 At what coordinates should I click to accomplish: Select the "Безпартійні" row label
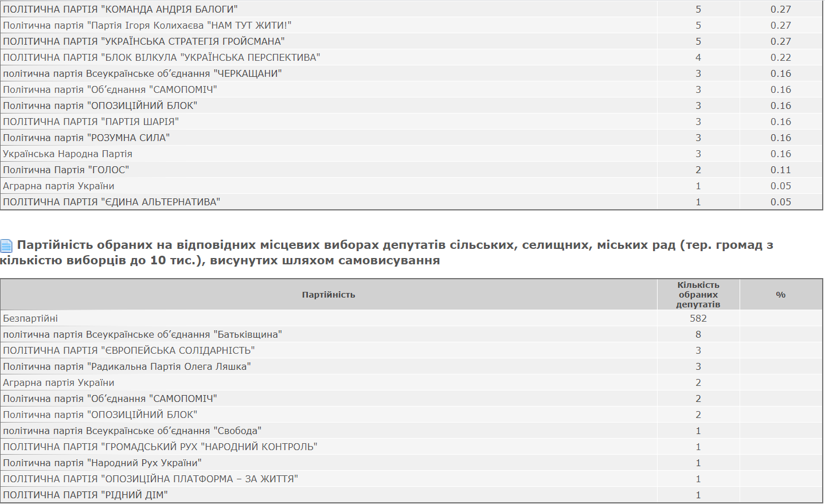[x=30, y=319]
